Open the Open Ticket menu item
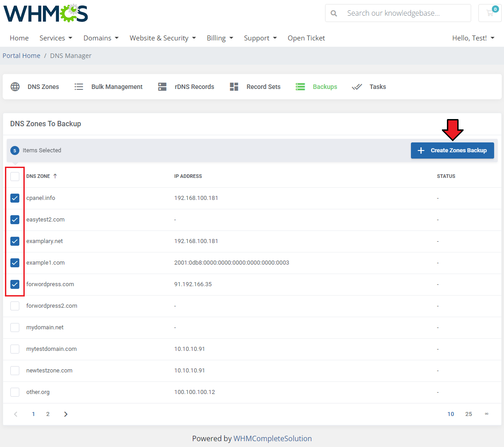The image size is (504, 447). pos(306,38)
